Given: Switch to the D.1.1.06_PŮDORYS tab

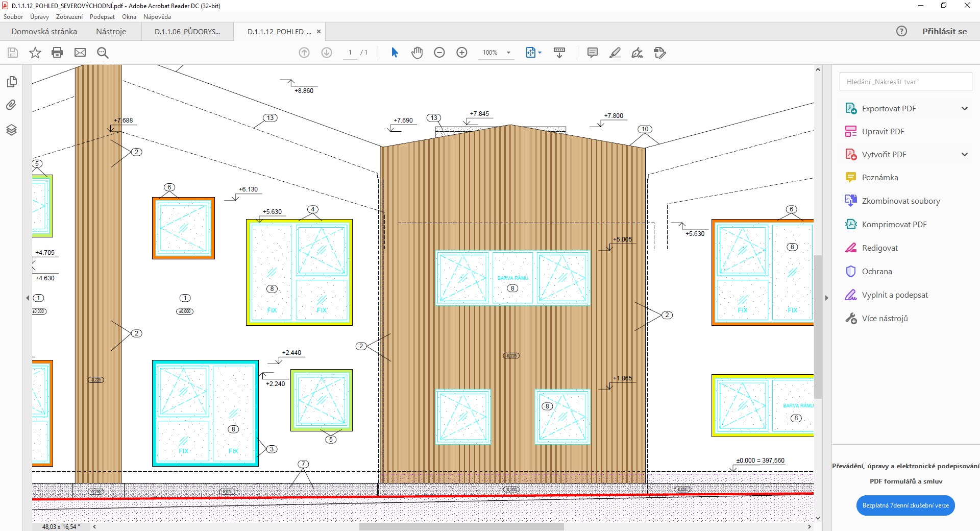Looking at the screenshot, I should pos(187,32).
